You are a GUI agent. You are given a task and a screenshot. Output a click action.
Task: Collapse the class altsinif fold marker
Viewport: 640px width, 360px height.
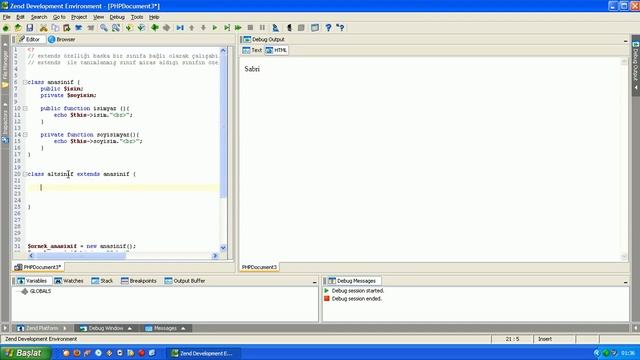pos(25,174)
